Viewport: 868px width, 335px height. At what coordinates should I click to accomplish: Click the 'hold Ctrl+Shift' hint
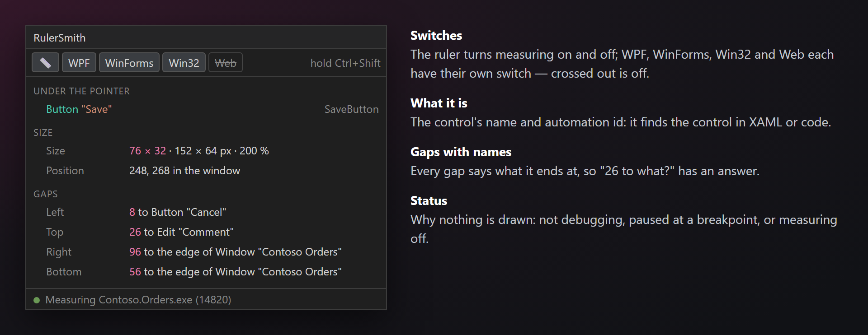point(345,63)
